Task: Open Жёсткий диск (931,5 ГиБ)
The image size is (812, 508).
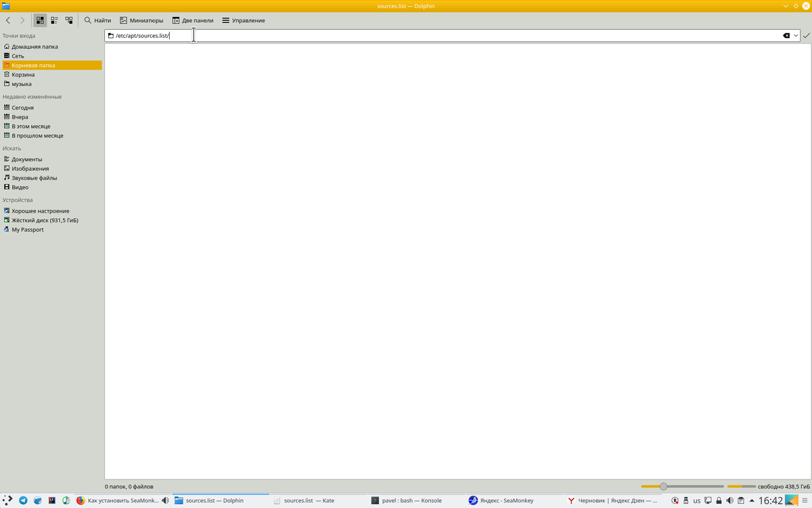Action: click(x=51, y=220)
